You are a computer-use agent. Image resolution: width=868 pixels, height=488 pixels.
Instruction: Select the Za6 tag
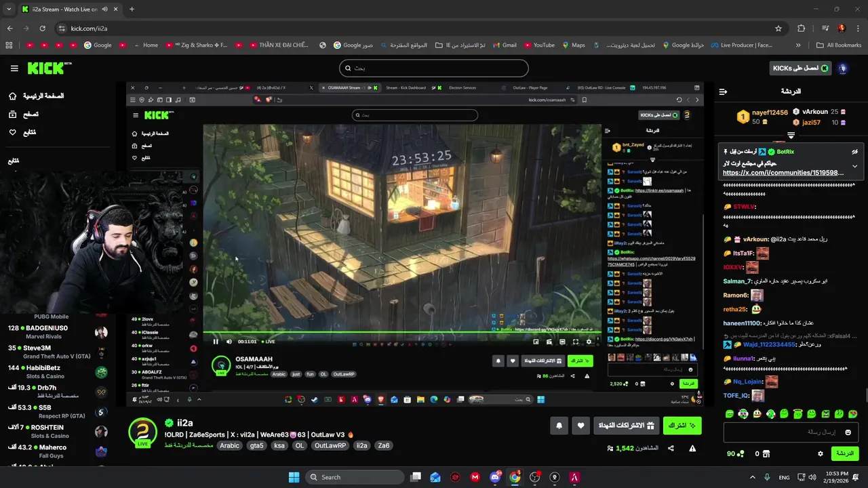click(x=384, y=445)
